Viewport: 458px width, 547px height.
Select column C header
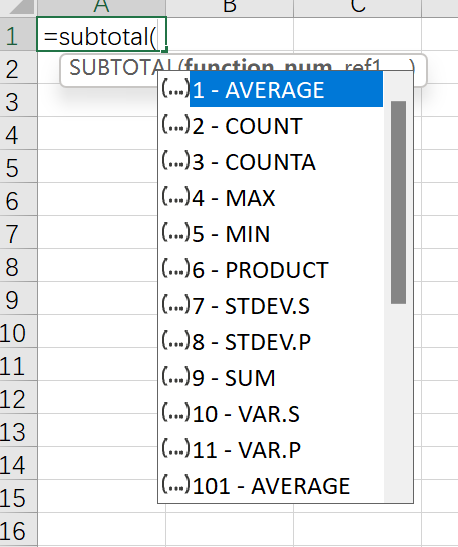[358, 8]
